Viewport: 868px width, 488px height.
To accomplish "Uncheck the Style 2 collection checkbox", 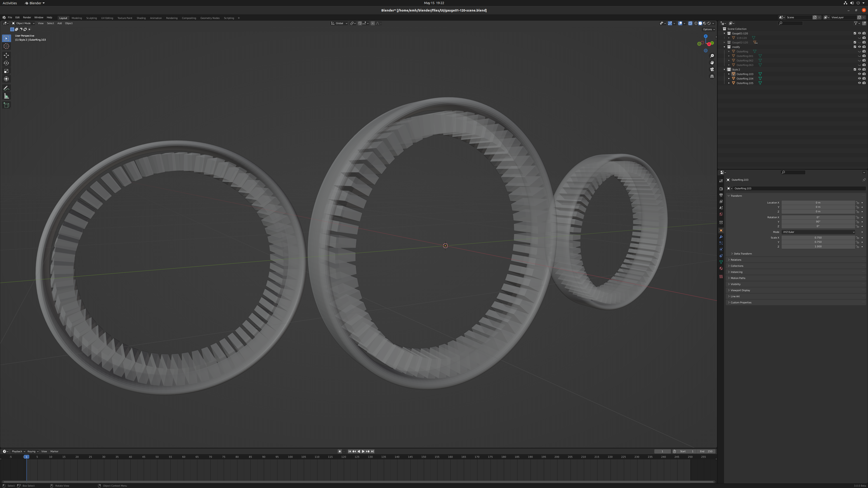I will click(855, 69).
